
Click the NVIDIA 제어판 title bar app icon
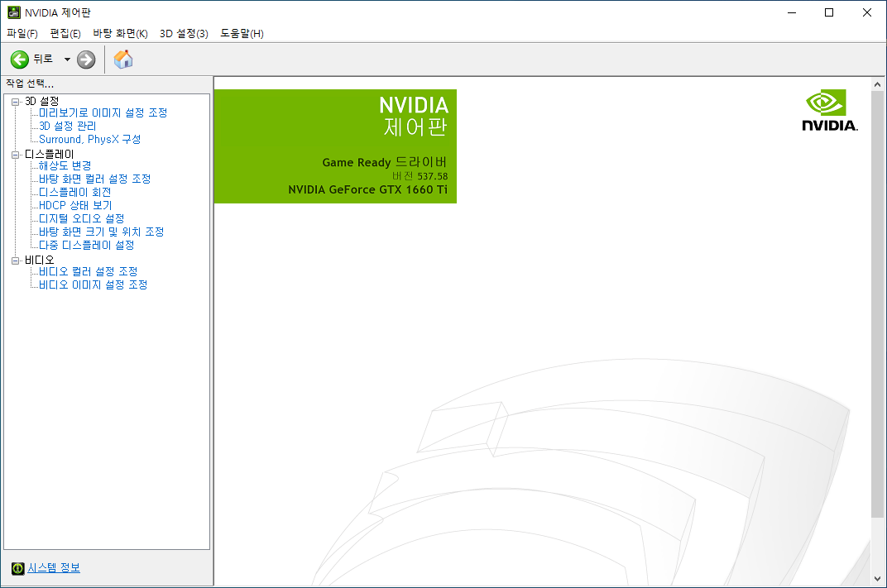(13, 12)
